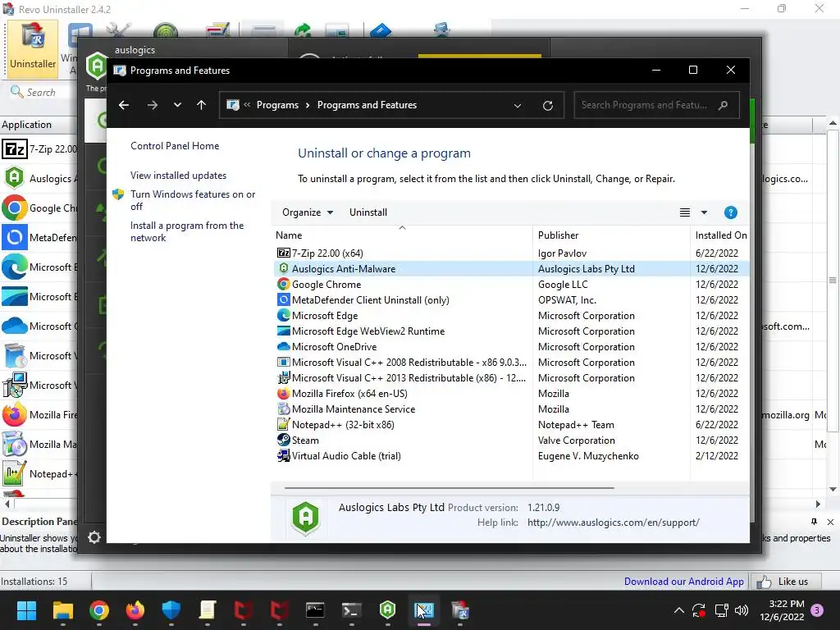
Task: Refresh the Programs and Features list
Action: tap(547, 106)
